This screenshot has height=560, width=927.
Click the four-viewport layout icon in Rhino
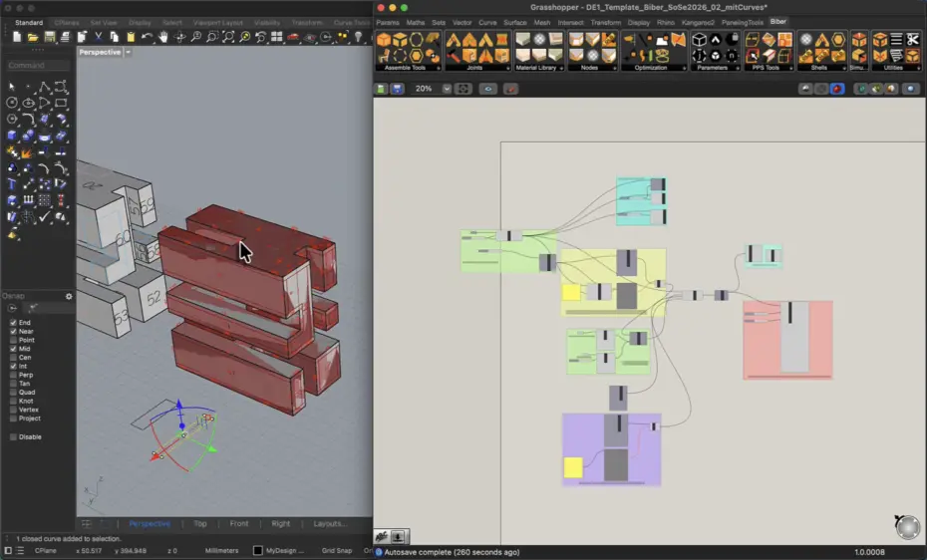pos(277,37)
